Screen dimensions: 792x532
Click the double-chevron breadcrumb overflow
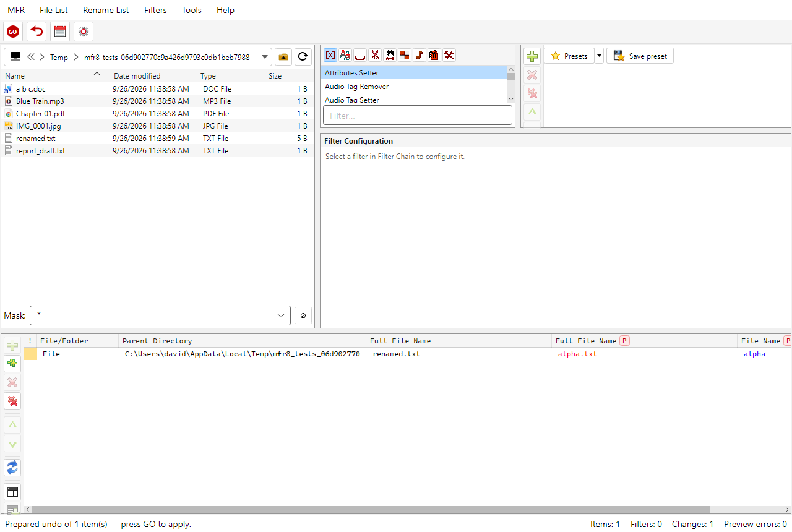tap(31, 57)
